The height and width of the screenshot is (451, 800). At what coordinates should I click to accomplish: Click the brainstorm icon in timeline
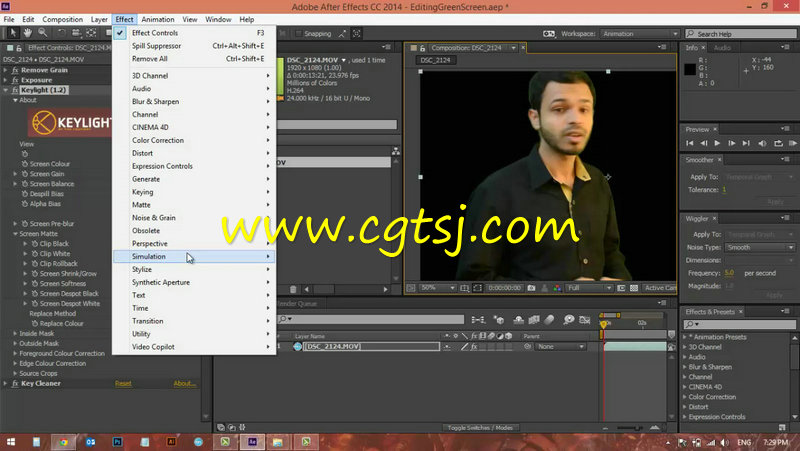coord(568,320)
